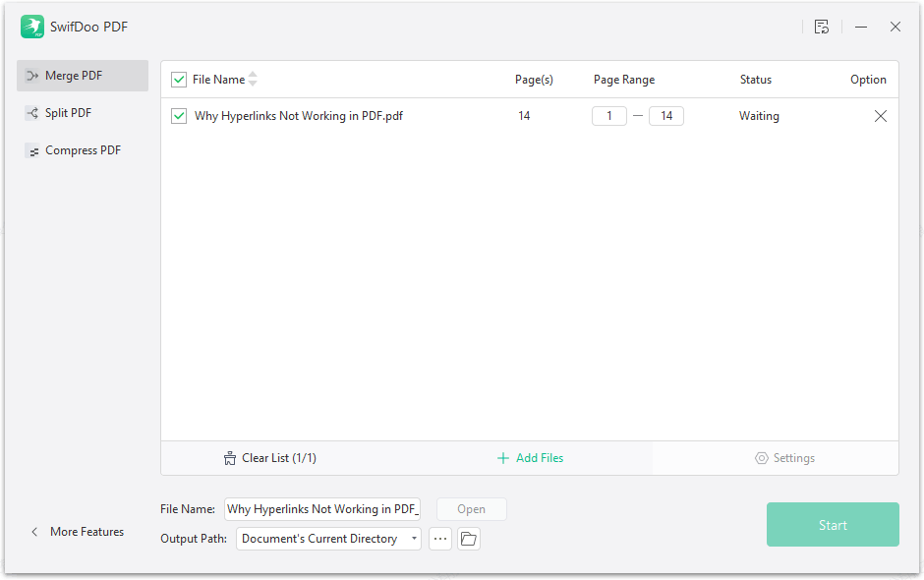
Task: Open the Merge PDF tab
Action: click(83, 76)
